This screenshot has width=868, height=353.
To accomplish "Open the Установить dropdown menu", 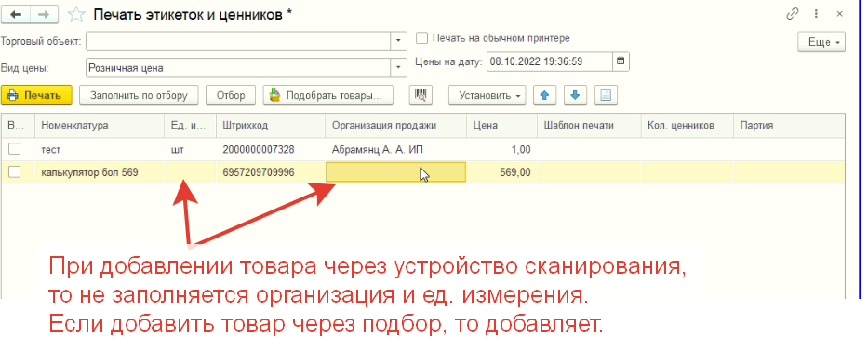I will 487,95.
